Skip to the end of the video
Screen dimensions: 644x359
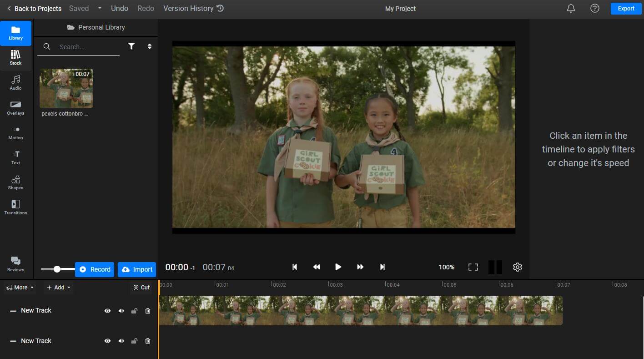click(x=382, y=267)
